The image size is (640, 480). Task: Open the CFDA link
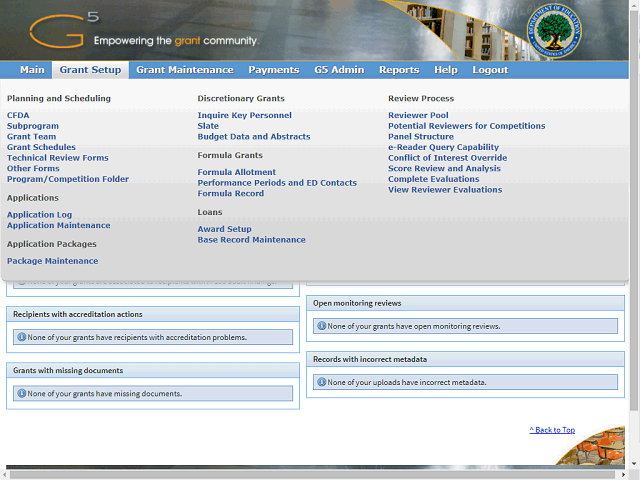coord(18,115)
